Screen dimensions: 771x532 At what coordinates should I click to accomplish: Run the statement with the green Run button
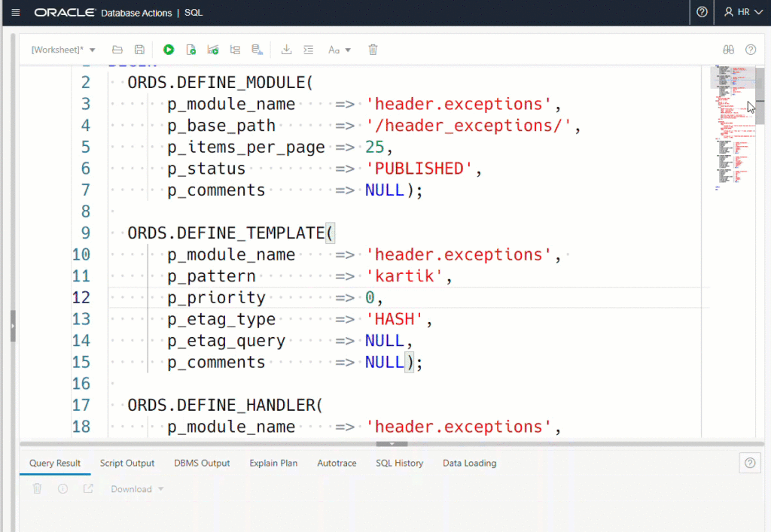coord(169,49)
